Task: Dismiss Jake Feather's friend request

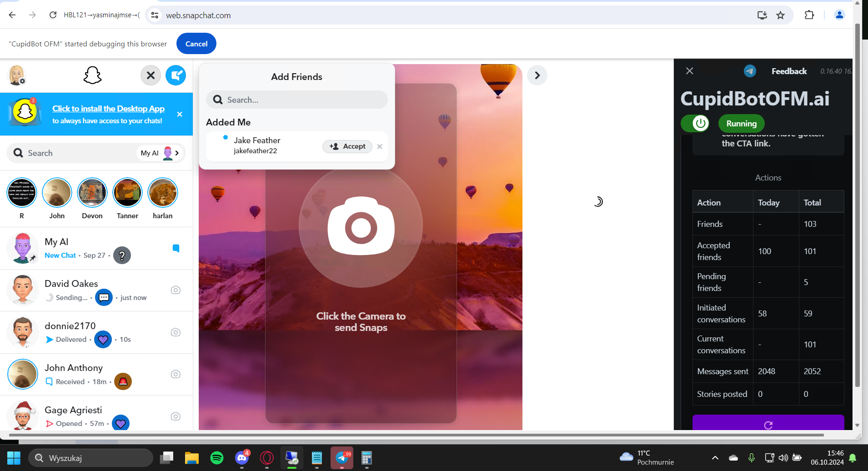Action: tap(380, 146)
